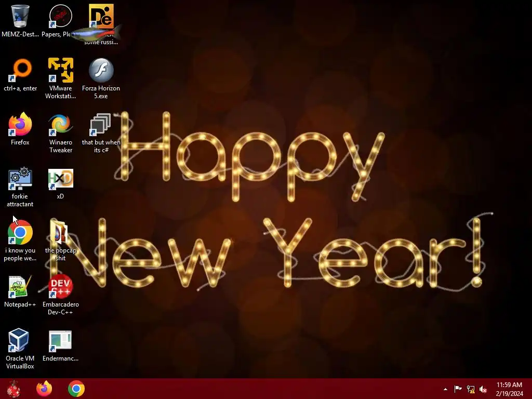
Task: Show hidden tray icons arrow
Action: [x=445, y=389]
